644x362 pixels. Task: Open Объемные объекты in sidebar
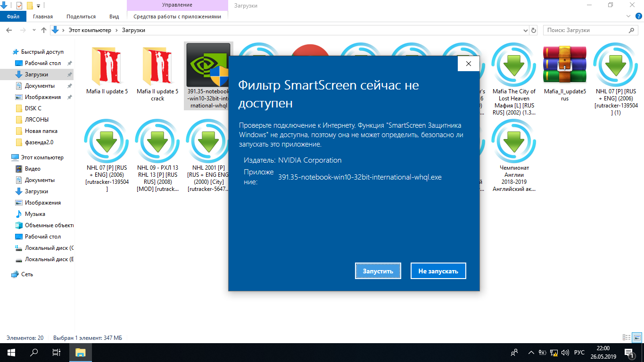[44, 225]
